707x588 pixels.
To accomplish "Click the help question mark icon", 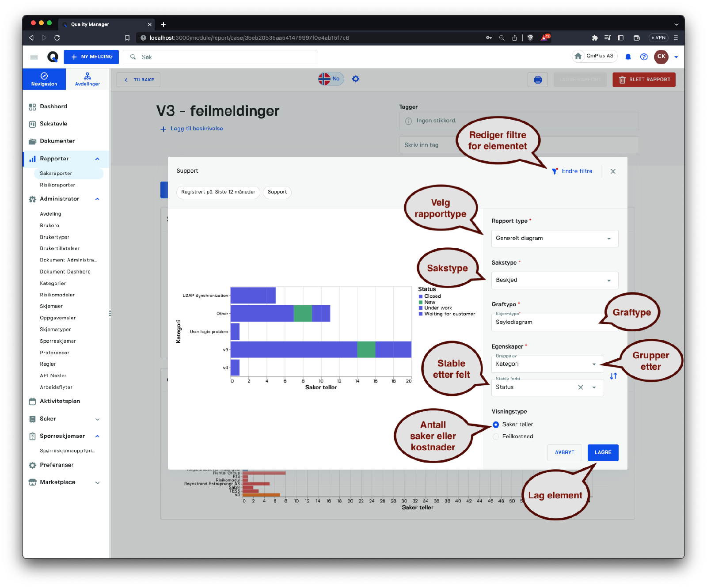I will [x=644, y=57].
